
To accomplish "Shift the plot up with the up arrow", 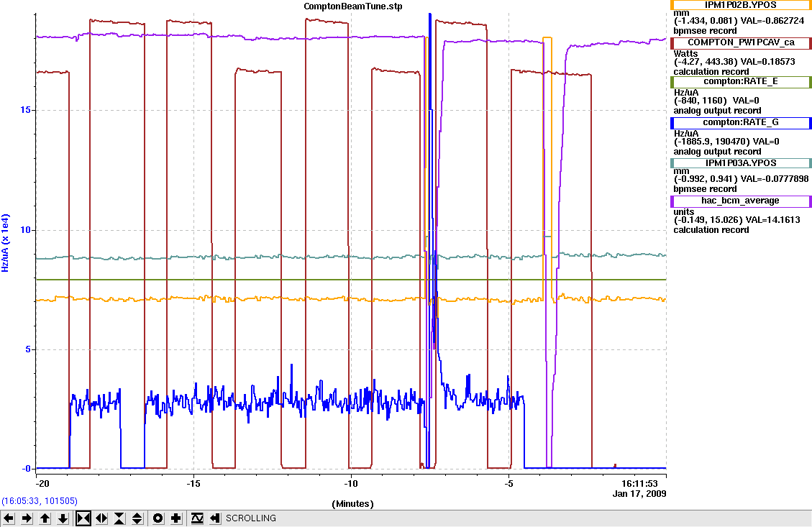I will pyautogui.click(x=45, y=518).
